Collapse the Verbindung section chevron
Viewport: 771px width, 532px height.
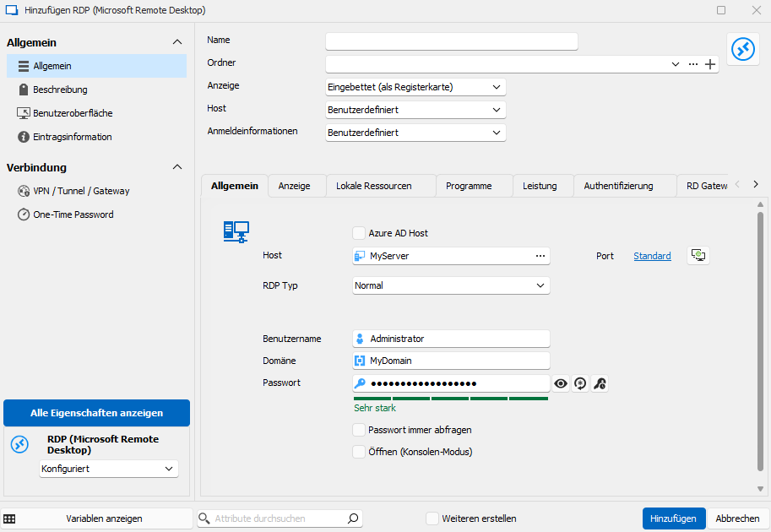(177, 167)
